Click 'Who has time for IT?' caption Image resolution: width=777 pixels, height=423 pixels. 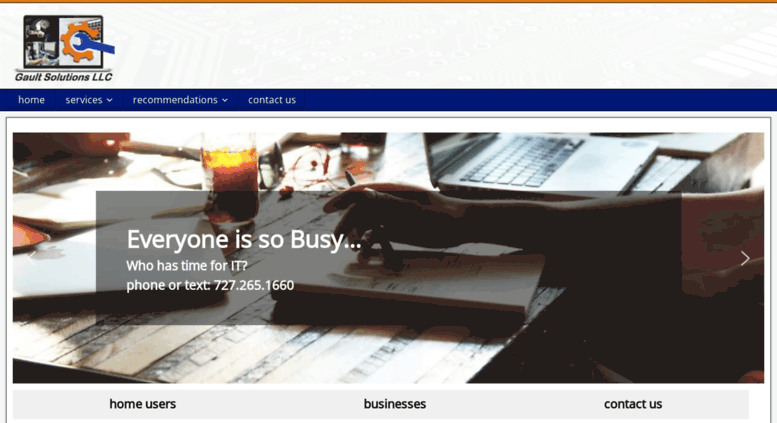coord(187,266)
